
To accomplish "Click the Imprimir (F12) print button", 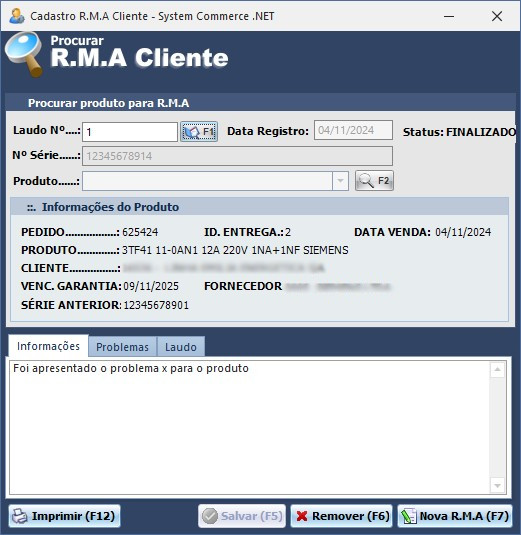I will tap(64, 516).
